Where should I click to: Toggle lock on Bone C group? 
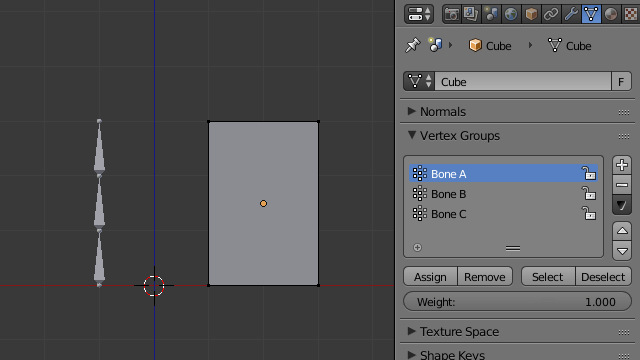(589, 213)
